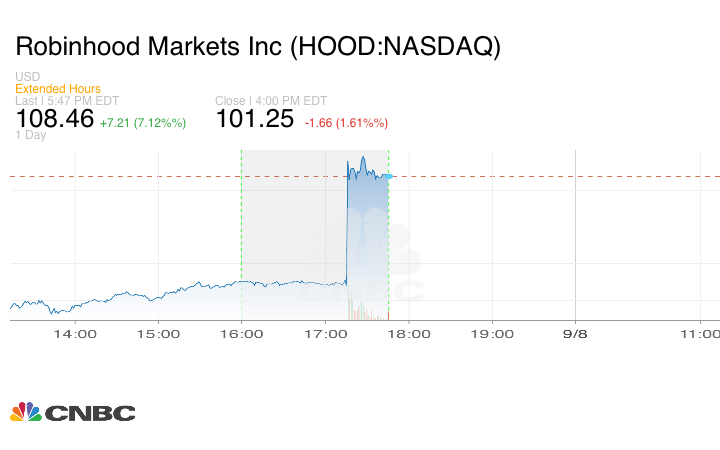
Task: Click the 14:00 time axis label
Action: (75, 333)
